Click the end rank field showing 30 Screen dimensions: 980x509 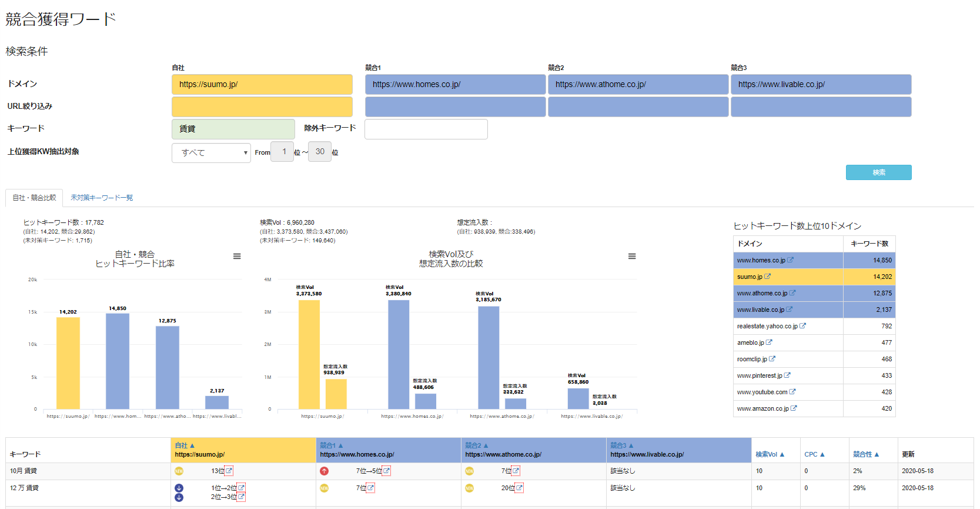tap(320, 152)
